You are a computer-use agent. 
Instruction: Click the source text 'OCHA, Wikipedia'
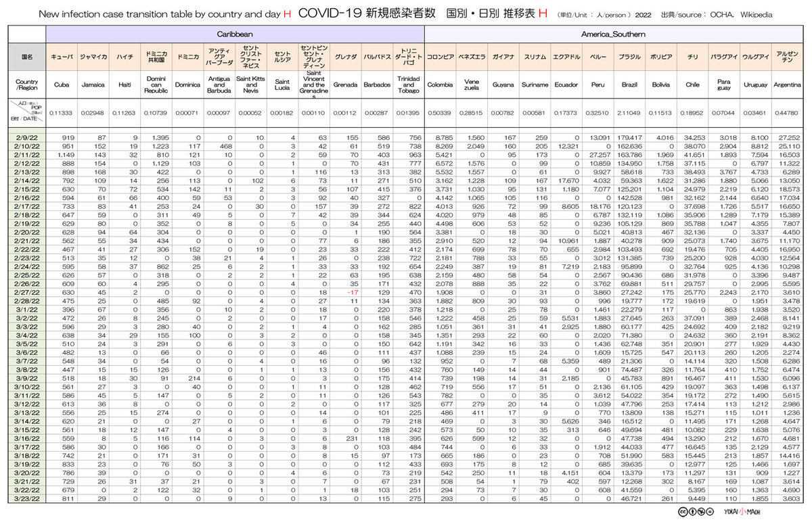742,14
